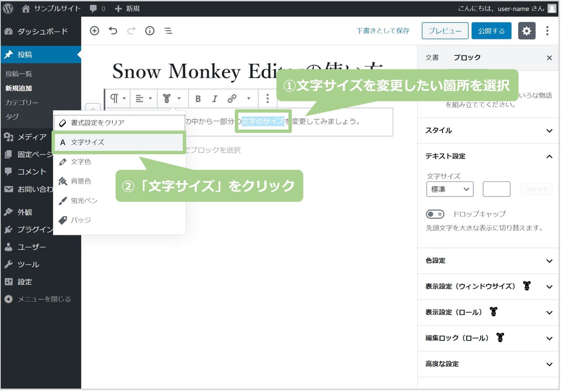Image resolution: width=561 pixels, height=392 pixels.
Task: Open the block inserter plus icon
Action: (95, 31)
